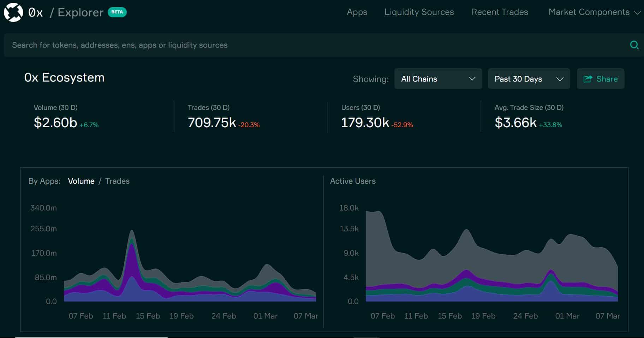Image resolution: width=644 pixels, height=338 pixels.
Task: Switch By Apps chart to Volume
Action: [x=81, y=181]
